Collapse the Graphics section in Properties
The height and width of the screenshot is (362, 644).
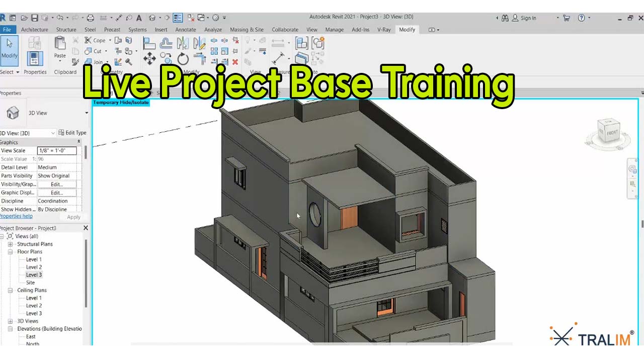click(78, 142)
